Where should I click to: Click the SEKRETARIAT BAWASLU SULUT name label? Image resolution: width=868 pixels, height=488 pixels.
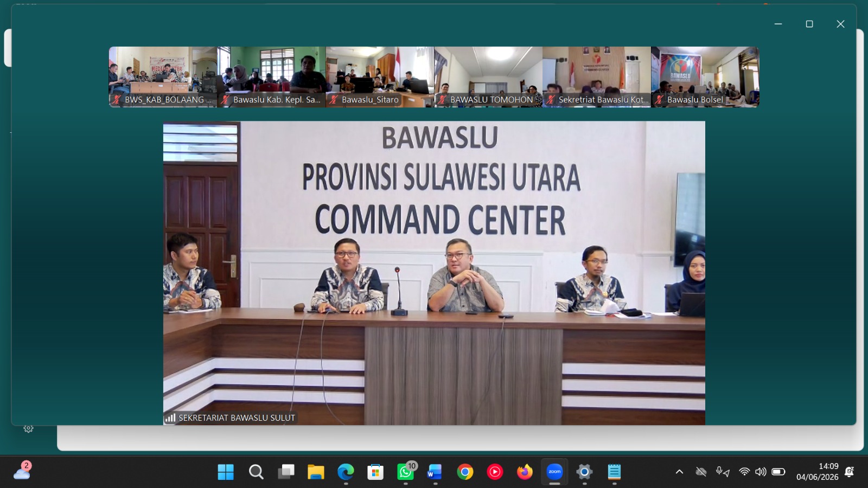click(x=237, y=418)
